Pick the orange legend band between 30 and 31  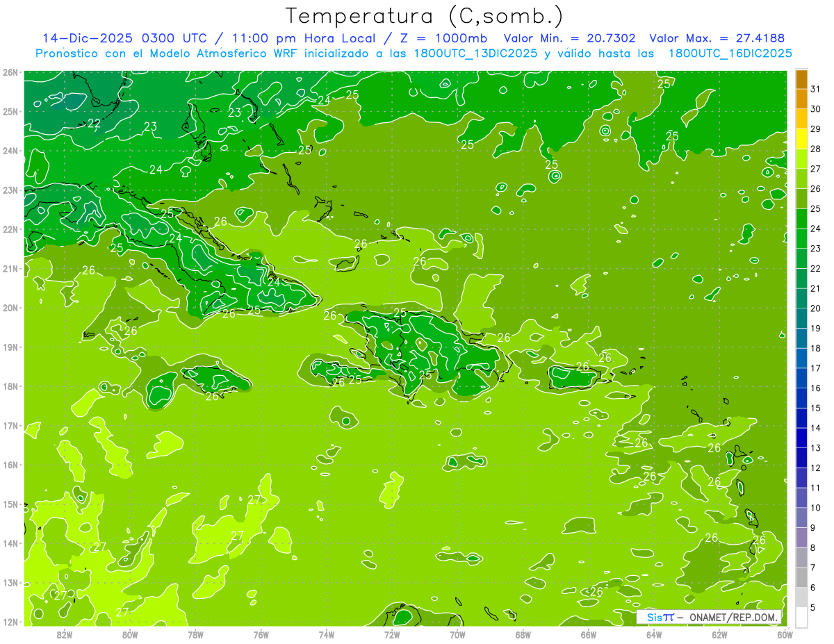tap(801, 99)
